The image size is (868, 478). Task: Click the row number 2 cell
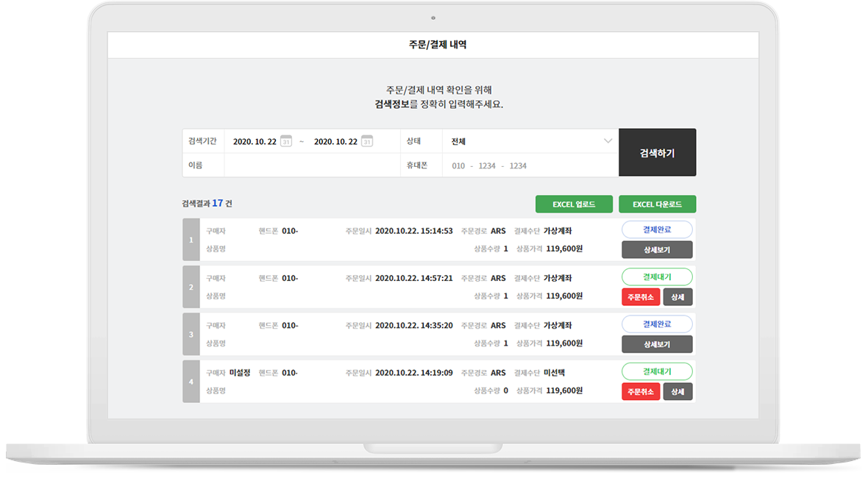(x=191, y=287)
